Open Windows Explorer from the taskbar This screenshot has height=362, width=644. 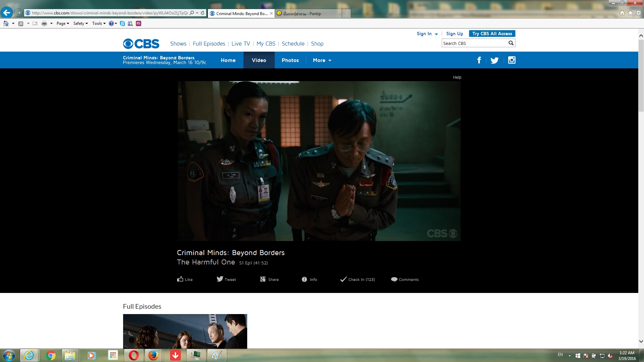[x=70, y=355]
